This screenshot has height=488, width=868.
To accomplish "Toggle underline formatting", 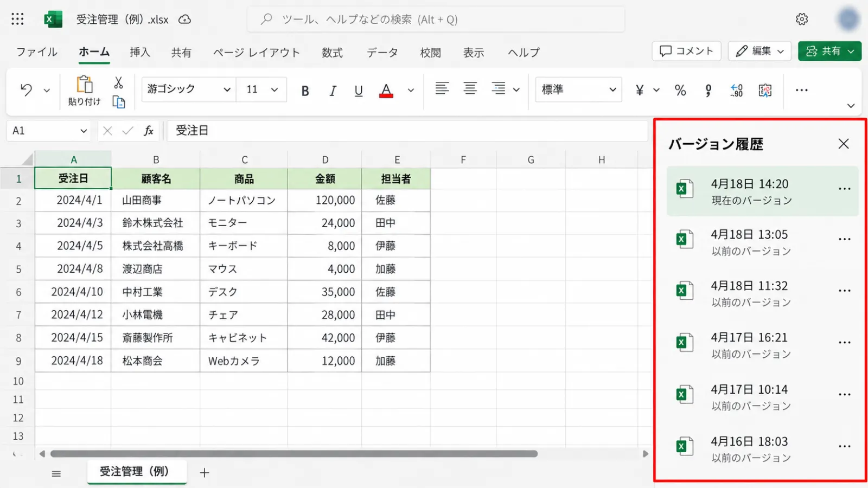I will point(359,91).
